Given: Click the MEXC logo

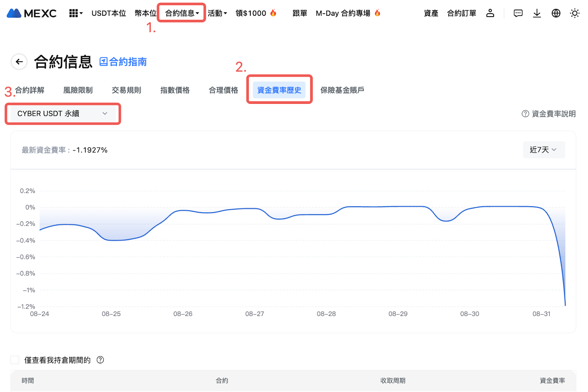Looking at the screenshot, I should point(32,13).
